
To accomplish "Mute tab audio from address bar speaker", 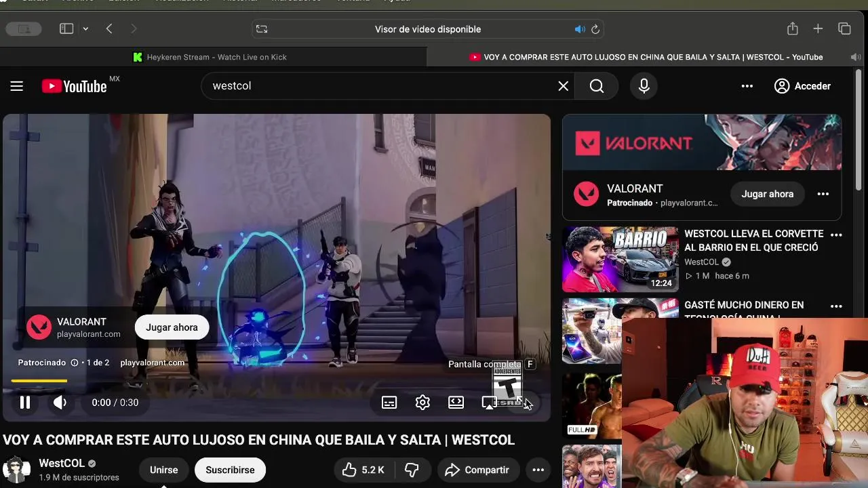I will coord(580,29).
